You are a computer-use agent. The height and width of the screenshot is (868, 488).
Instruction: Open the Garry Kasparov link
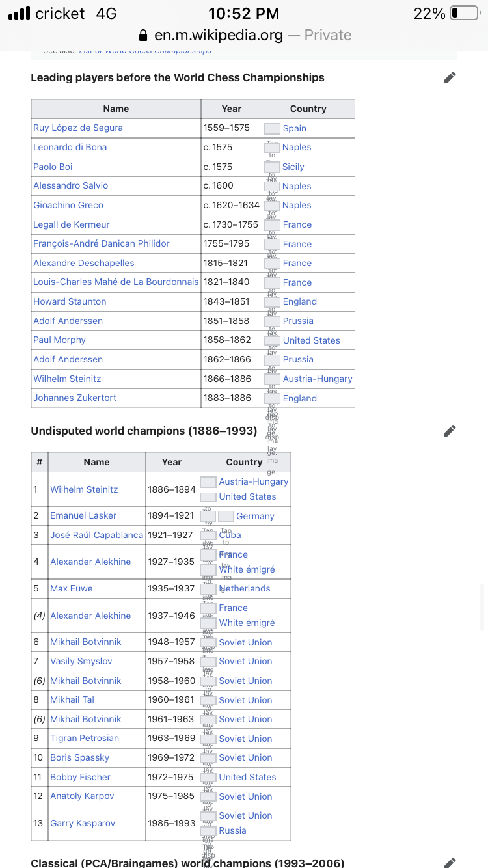point(83,823)
